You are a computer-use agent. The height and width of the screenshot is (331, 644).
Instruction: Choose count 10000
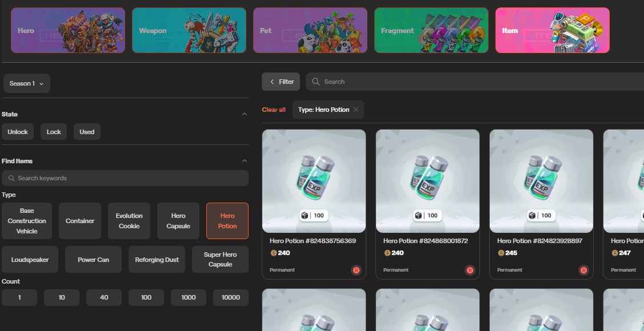coord(231,297)
